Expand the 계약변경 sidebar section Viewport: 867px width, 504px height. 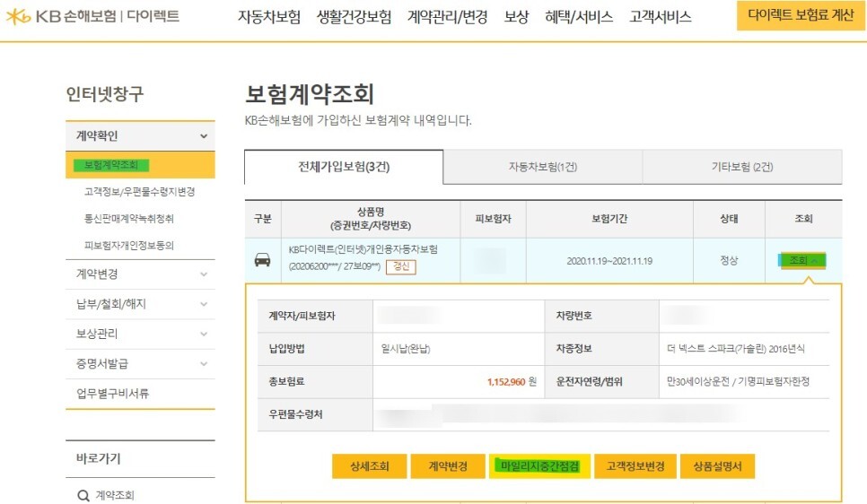pyautogui.click(x=140, y=274)
